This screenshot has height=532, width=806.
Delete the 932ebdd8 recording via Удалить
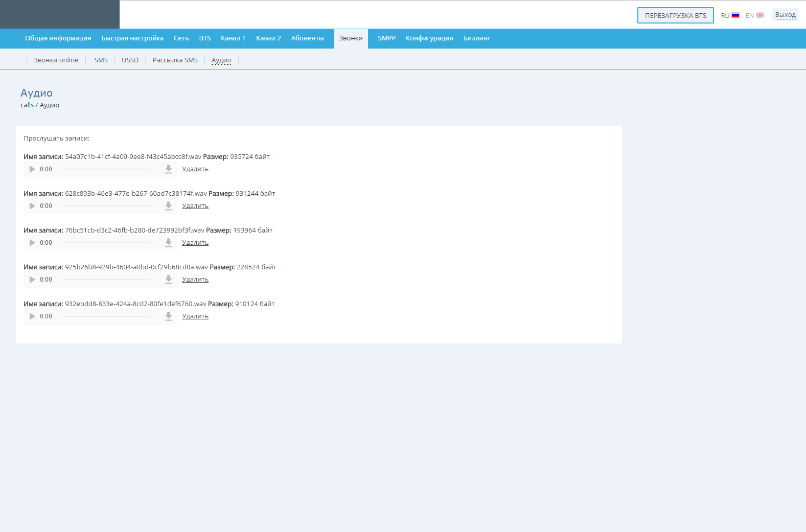point(195,316)
